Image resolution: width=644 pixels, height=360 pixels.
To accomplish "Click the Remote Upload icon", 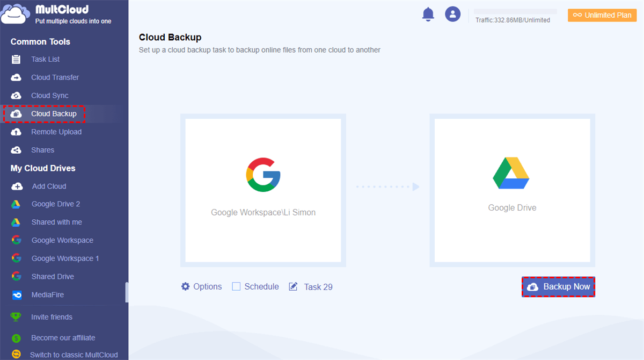I will click(16, 132).
